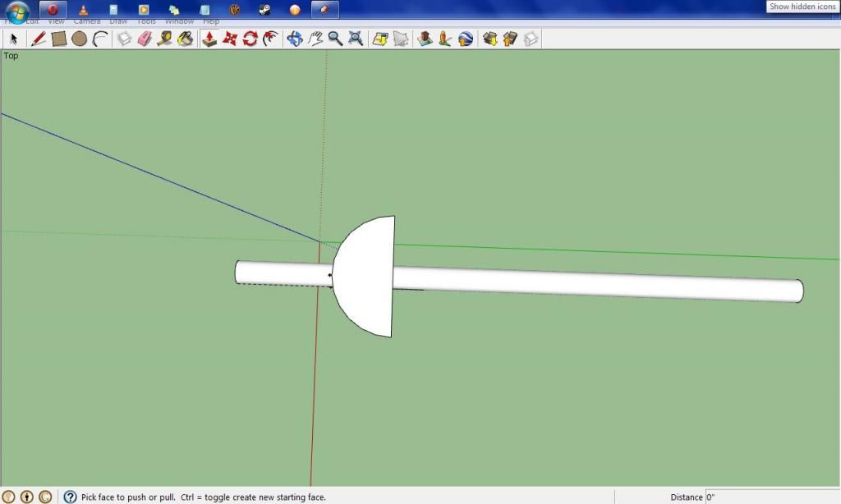Open the Help menu
841x504 pixels.
(211, 21)
